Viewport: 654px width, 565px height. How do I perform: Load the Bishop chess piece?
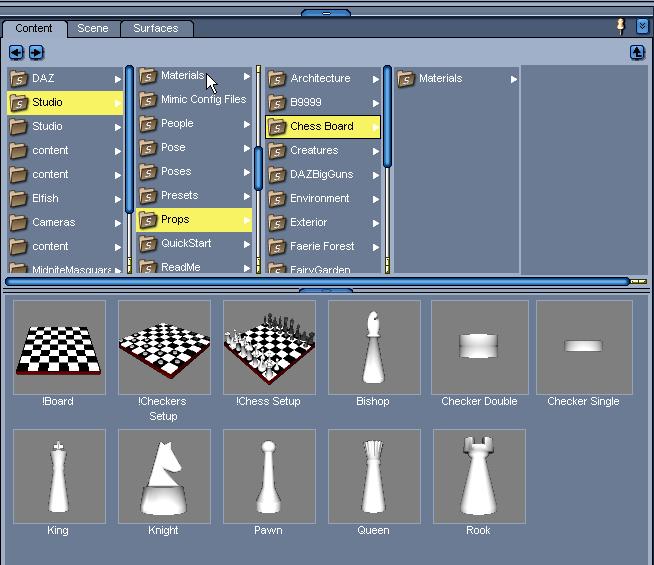pyautogui.click(x=374, y=348)
